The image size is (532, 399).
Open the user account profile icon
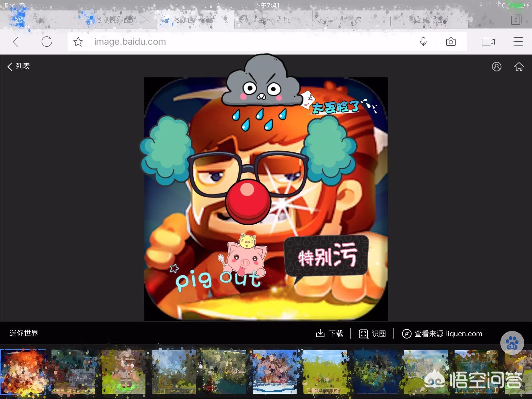click(x=497, y=66)
